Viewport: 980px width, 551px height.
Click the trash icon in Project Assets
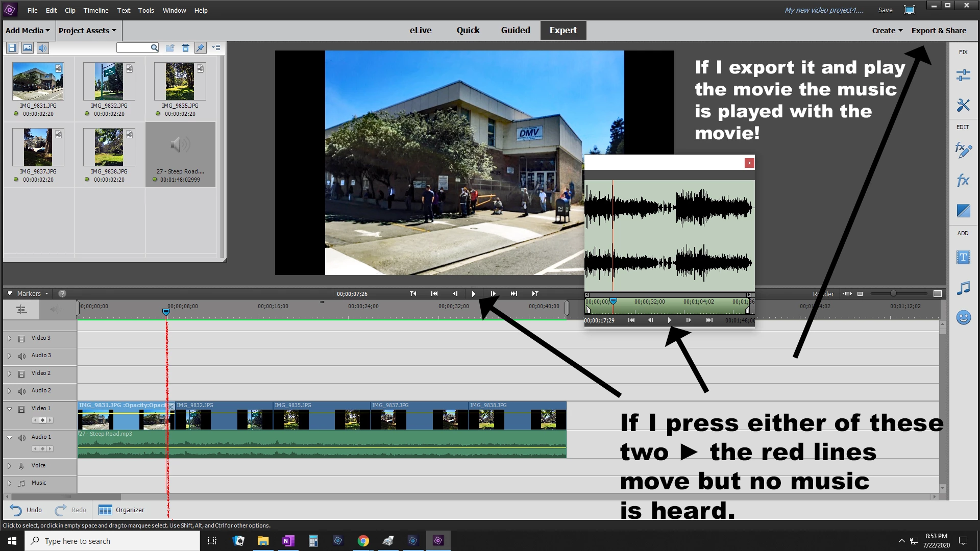coord(185,48)
